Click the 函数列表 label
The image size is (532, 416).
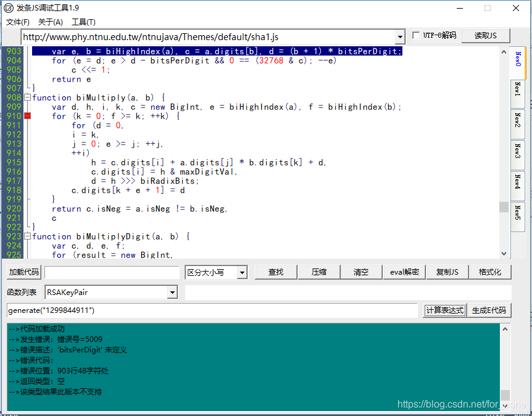coord(22,292)
